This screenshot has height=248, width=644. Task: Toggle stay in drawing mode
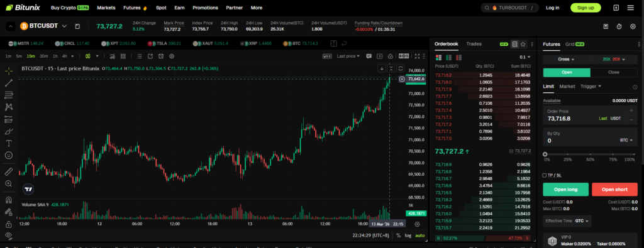(x=9, y=212)
